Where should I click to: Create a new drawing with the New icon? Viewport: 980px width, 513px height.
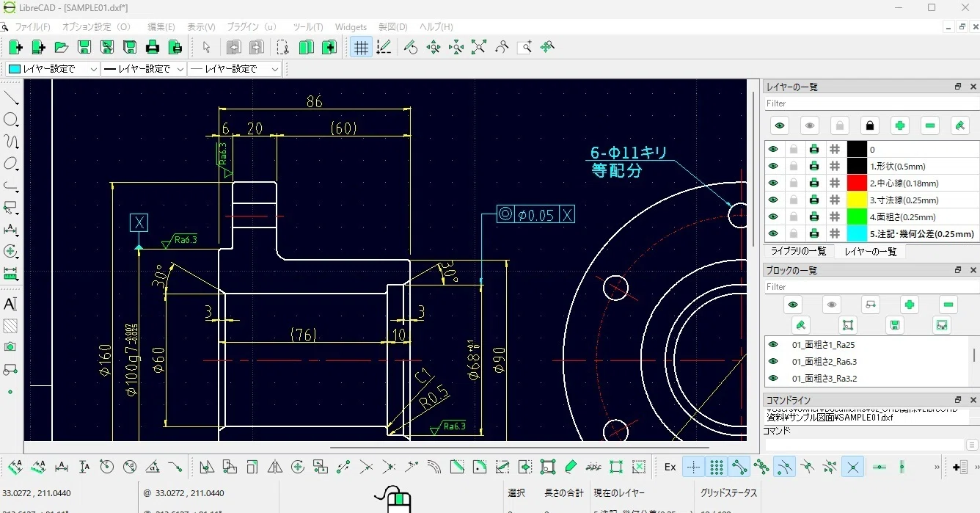[x=16, y=48]
